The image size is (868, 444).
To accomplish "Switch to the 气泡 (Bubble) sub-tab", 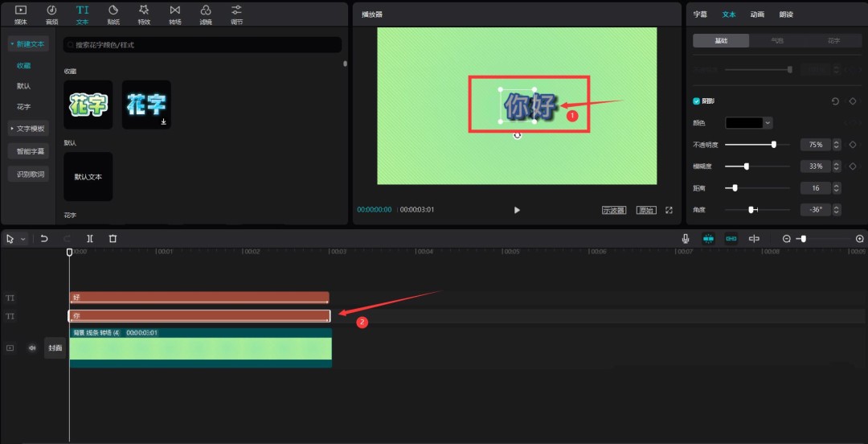I will 777,40.
